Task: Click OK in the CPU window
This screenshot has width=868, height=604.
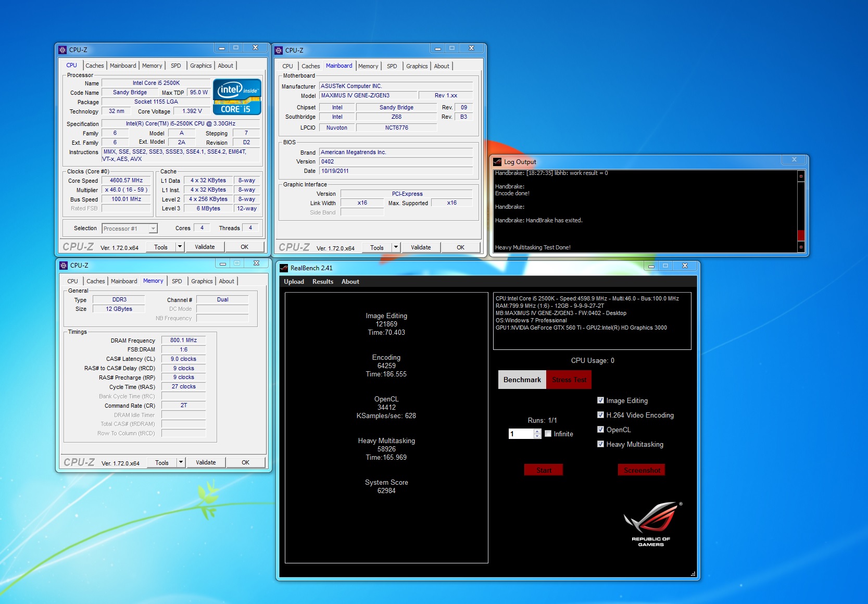Action: [x=245, y=247]
